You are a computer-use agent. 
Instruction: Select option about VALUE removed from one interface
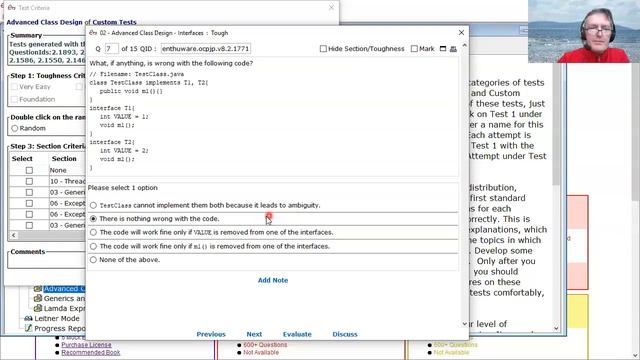click(93, 232)
